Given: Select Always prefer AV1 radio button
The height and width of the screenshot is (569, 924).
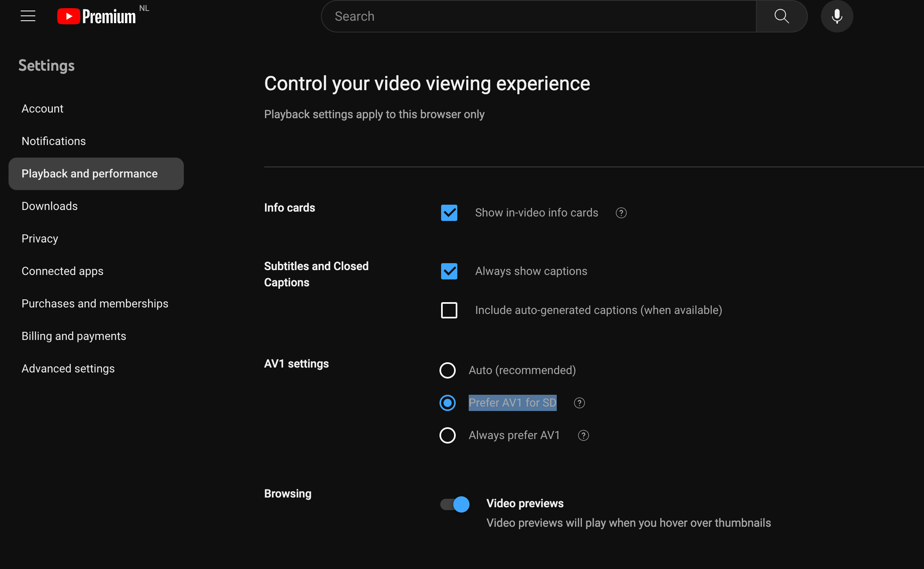Looking at the screenshot, I should point(448,435).
